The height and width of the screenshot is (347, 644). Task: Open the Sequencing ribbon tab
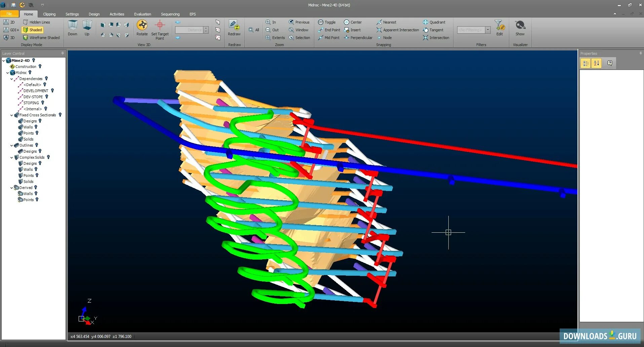pos(170,14)
